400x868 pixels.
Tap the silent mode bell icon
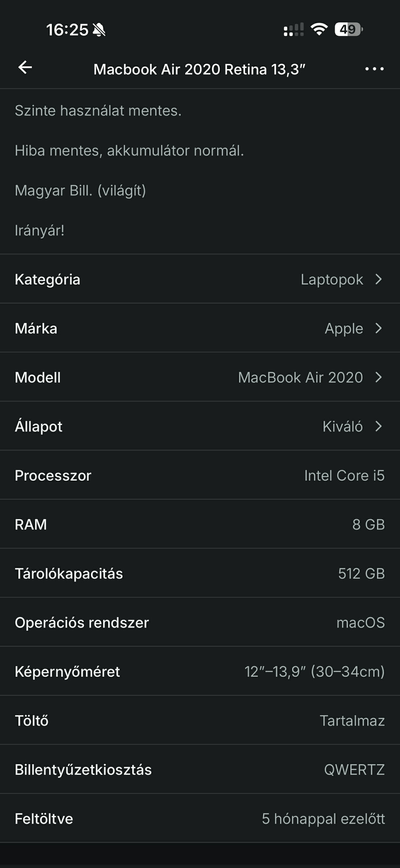coord(99,30)
